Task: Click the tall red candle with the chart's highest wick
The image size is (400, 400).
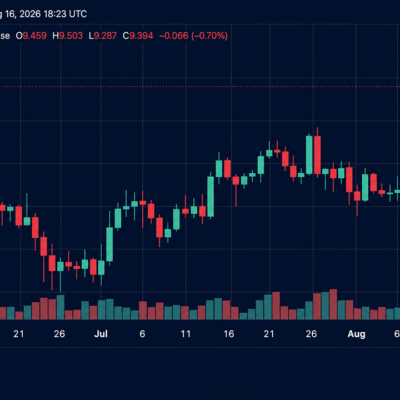Action: (x=317, y=154)
